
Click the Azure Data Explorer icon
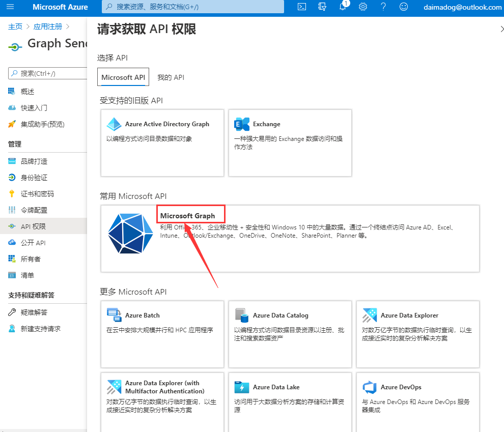370,315
